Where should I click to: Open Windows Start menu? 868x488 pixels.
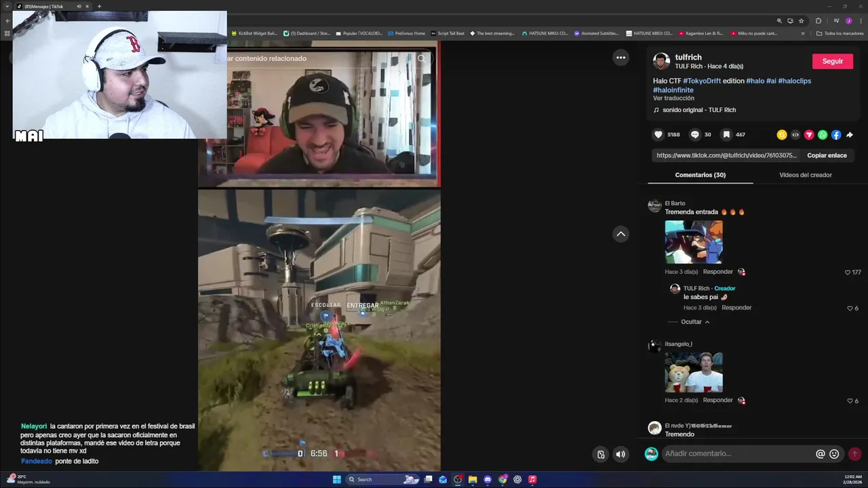337,479
